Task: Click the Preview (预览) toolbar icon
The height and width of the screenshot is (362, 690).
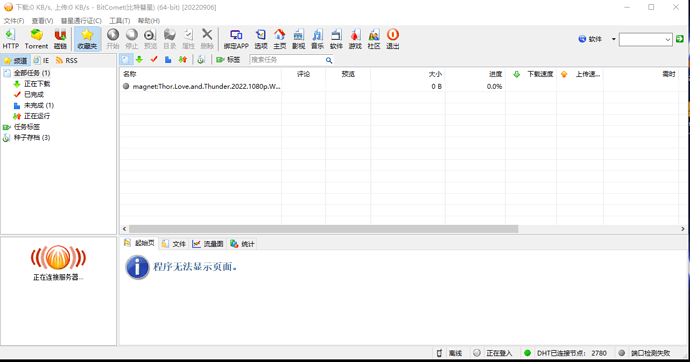Action: [x=150, y=39]
